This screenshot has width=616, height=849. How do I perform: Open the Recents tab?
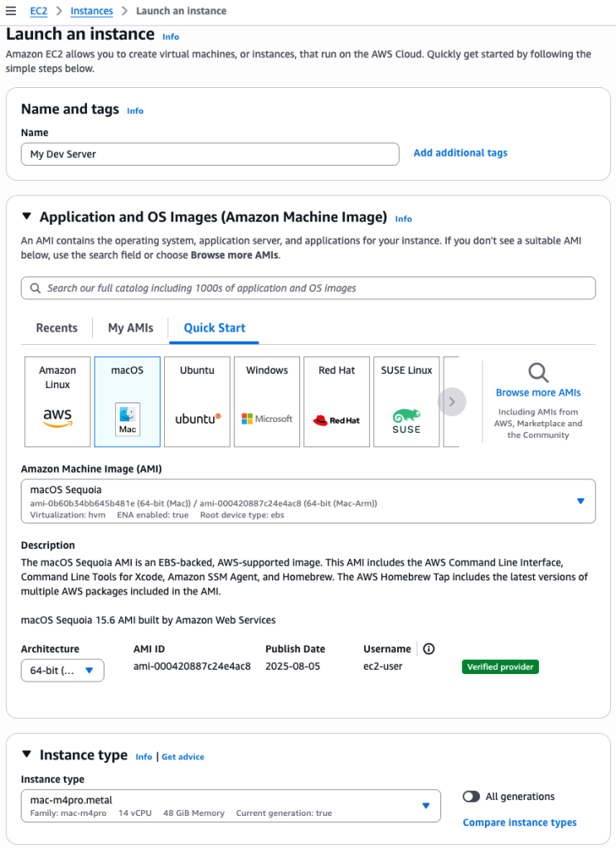click(56, 327)
